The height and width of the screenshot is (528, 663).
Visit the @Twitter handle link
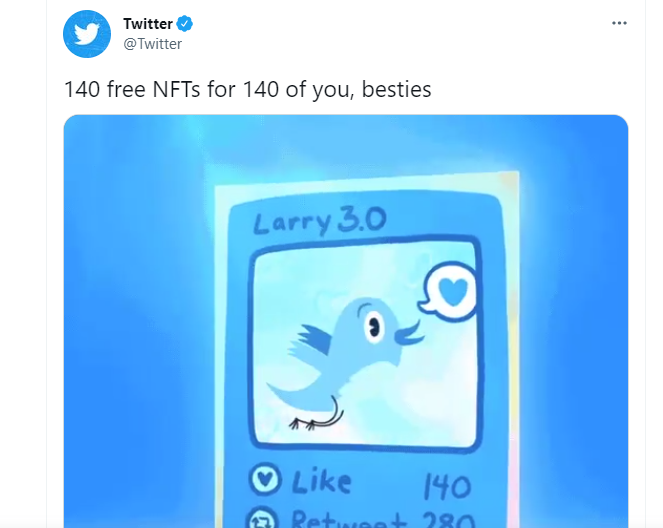152,44
